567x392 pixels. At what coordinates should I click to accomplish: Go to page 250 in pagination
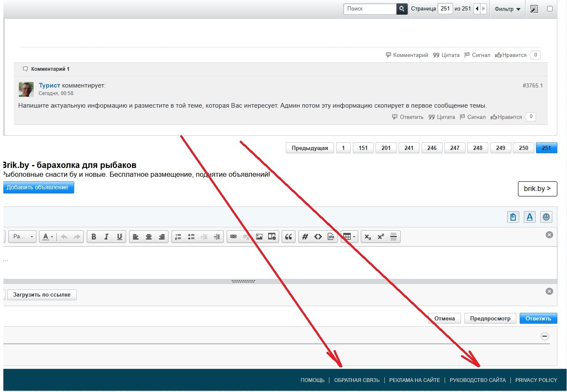click(523, 148)
